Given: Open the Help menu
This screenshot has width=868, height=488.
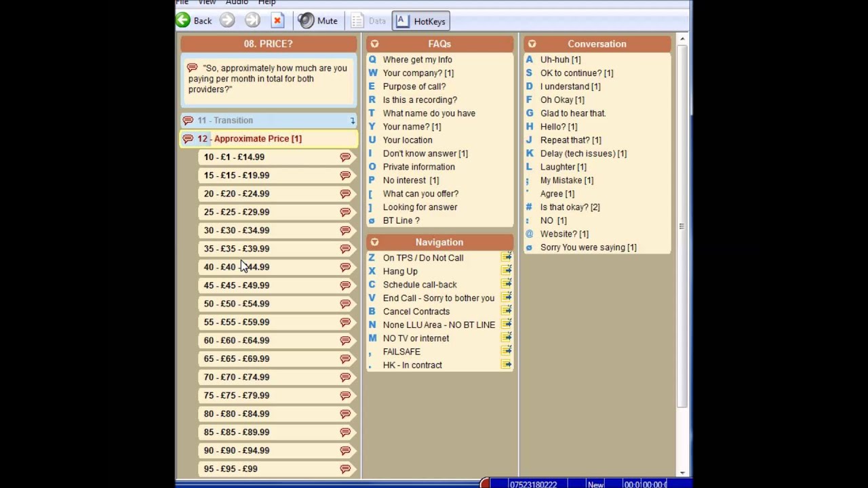Looking at the screenshot, I should (x=267, y=3).
